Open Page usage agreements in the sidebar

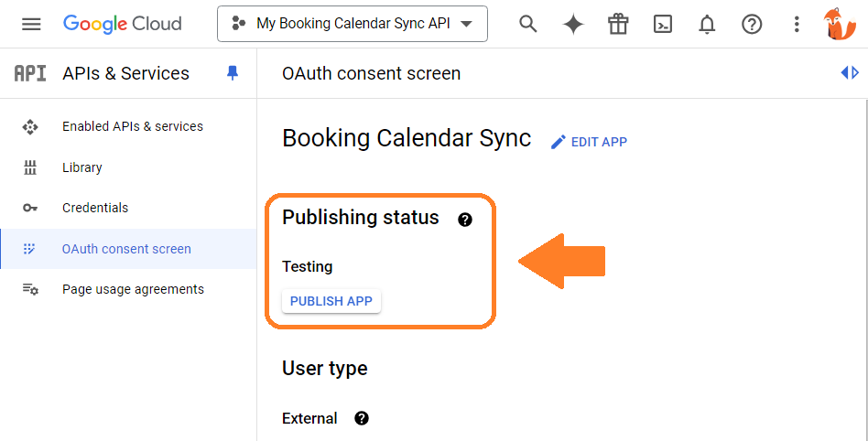click(128, 289)
